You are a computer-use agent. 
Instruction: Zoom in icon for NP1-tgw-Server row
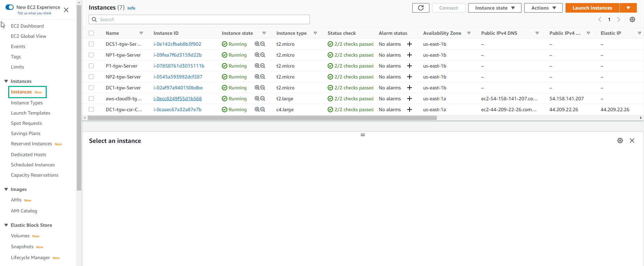click(257, 55)
